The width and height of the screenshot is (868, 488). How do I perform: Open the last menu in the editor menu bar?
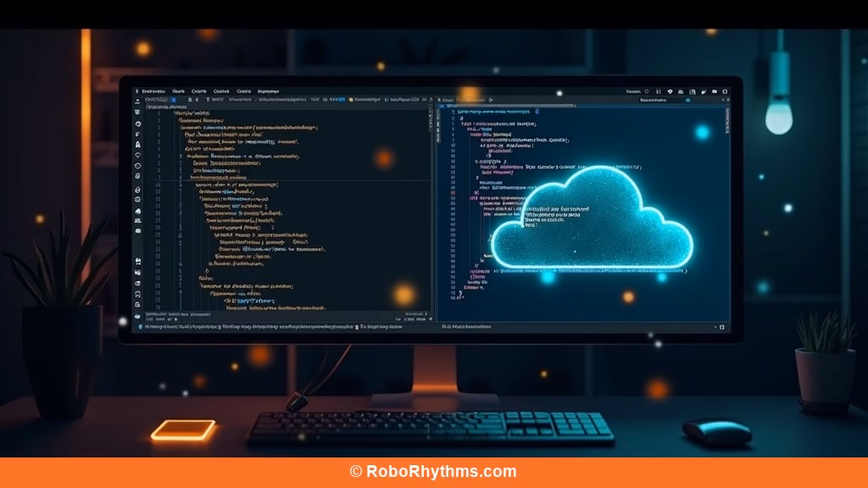(x=268, y=90)
